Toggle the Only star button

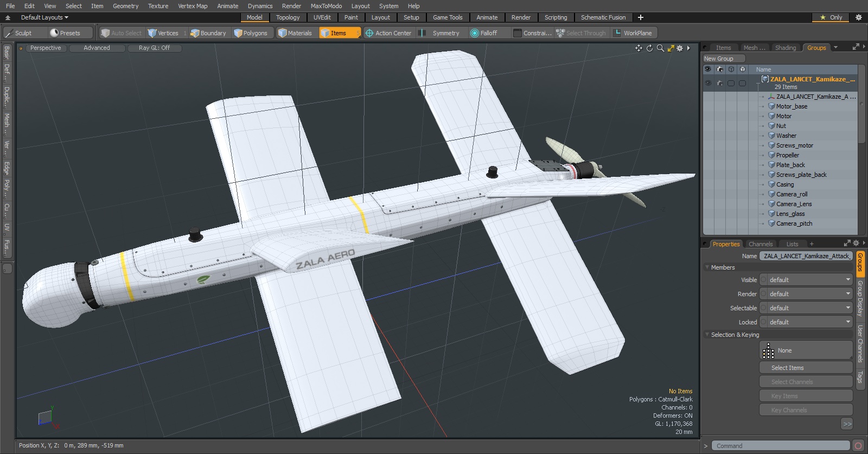tap(831, 17)
